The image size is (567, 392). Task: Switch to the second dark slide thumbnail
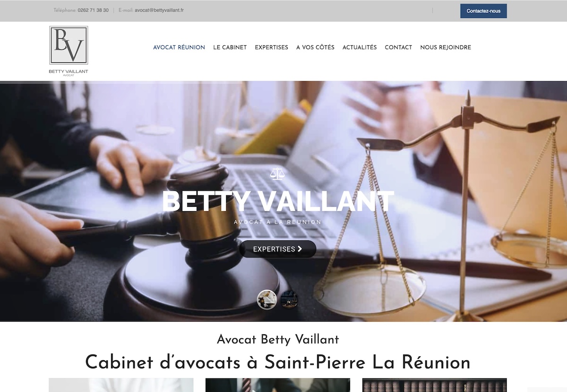[x=289, y=299]
